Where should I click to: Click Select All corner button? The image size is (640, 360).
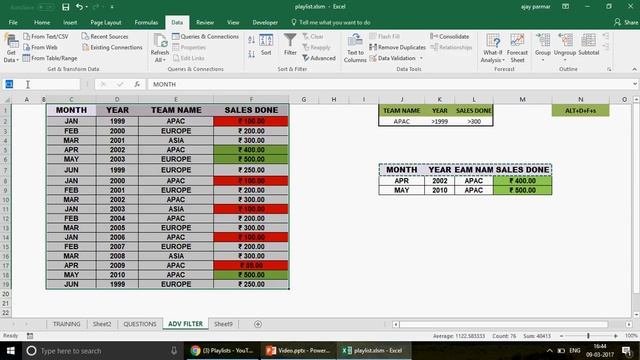pyautogui.click(x=6, y=100)
